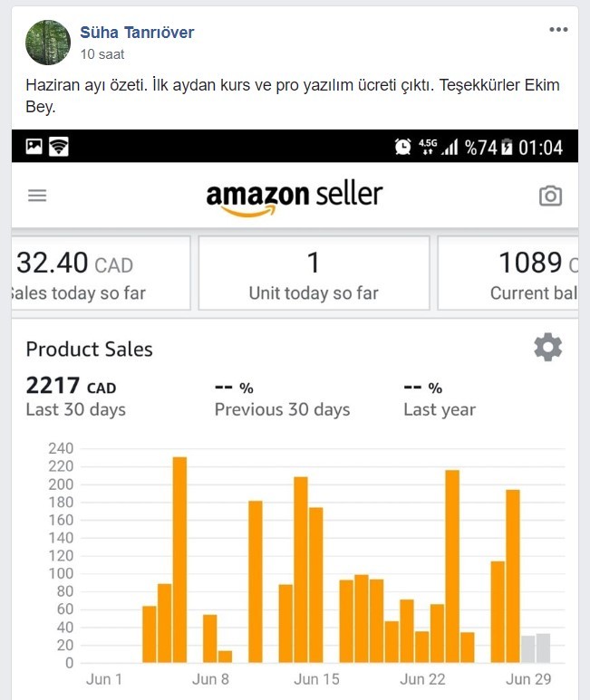The image size is (590, 700).
Task: Select the last grey bar near Jun 29
Action: (543, 647)
